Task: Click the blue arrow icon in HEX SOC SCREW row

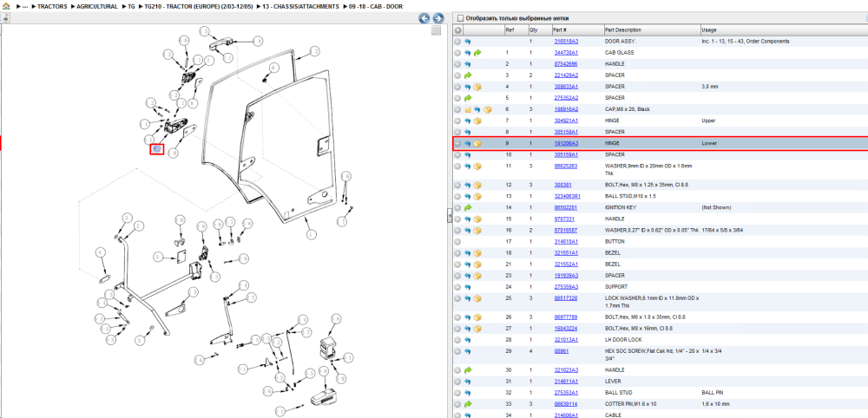Action: [467, 351]
